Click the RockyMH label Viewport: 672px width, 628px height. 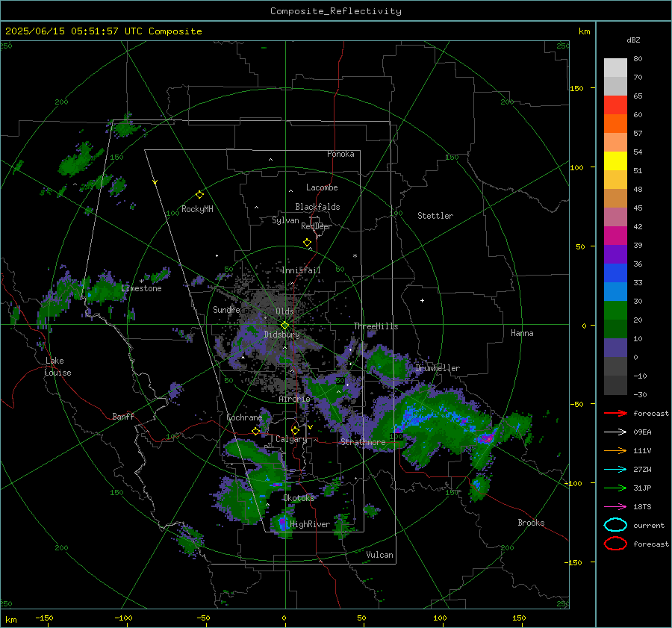pos(197,209)
